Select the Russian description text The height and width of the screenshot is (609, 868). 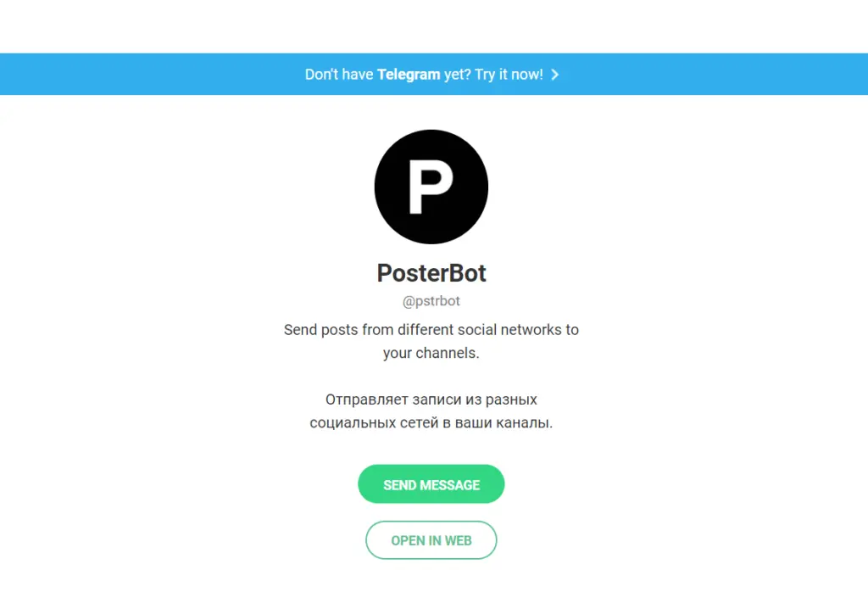pos(431,411)
